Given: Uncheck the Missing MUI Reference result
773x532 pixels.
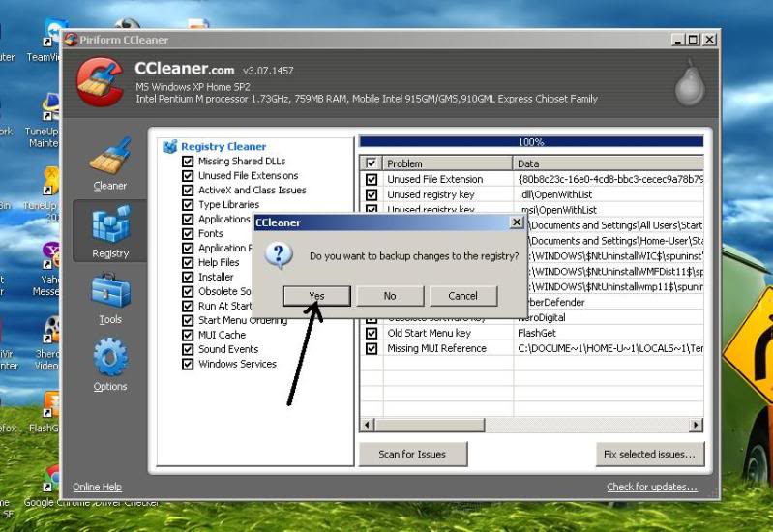Looking at the screenshot, I should coord(372,348).
